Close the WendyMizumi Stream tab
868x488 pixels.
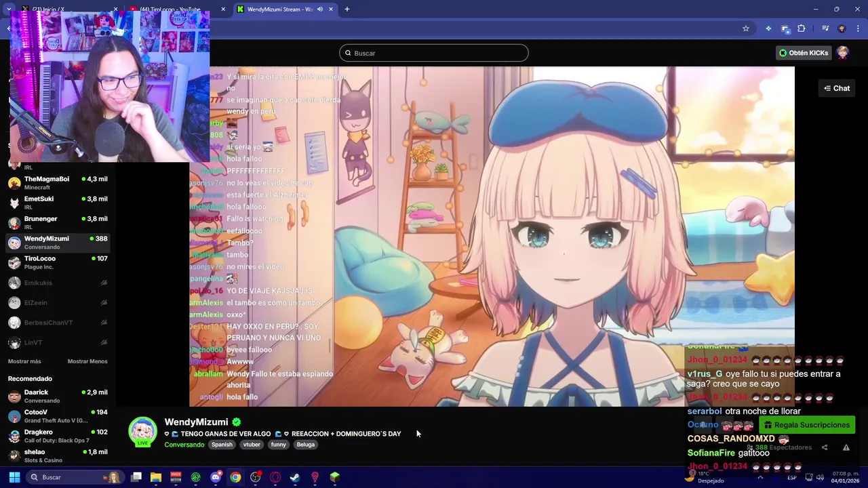pyautogui.click(x=331, y=9)
